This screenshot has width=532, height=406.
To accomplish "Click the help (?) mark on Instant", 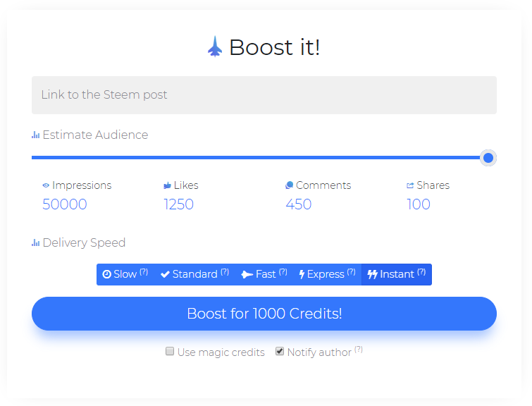I will 421,272.
